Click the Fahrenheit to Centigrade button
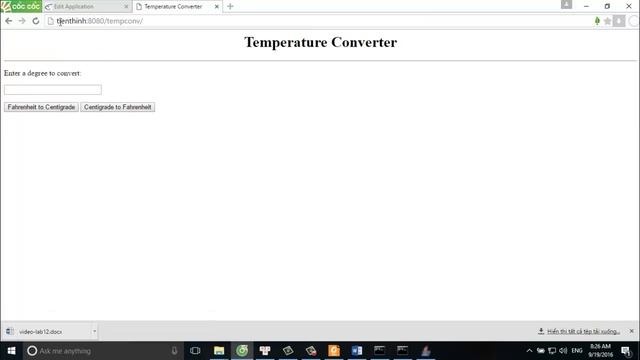Screen dimensions: 640x360 [41, 107]
